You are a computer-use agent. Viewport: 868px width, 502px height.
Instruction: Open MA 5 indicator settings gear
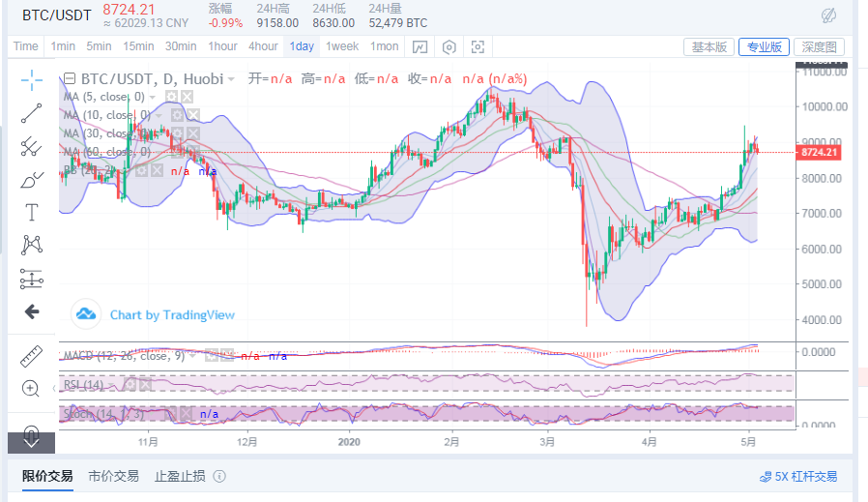coord(172,97)
